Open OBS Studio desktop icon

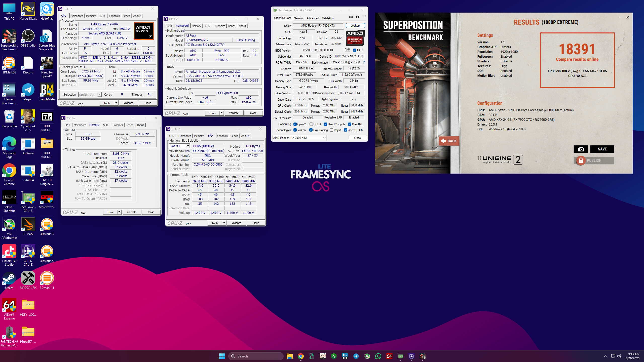[28, 38]
